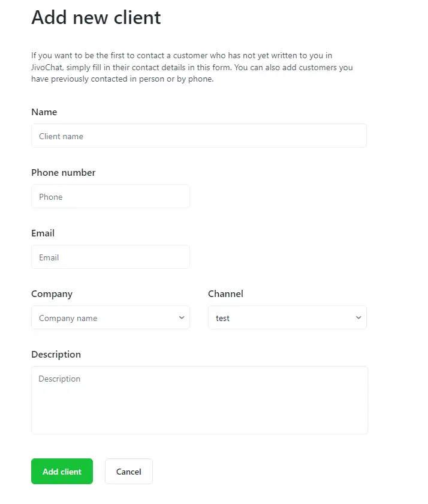Click the Channel field label
428x504 pixels.
225,294
